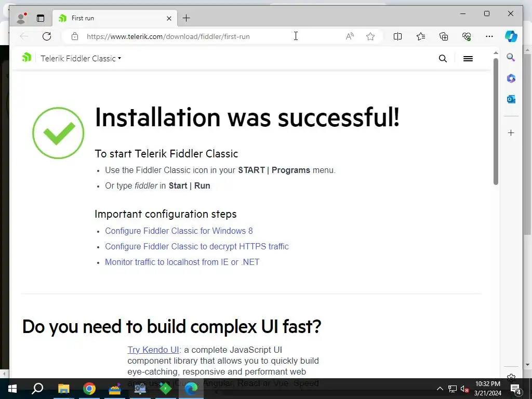The image size is (532, 399).
Task: Open the muted volume tray icon
Action: [464, 389]
